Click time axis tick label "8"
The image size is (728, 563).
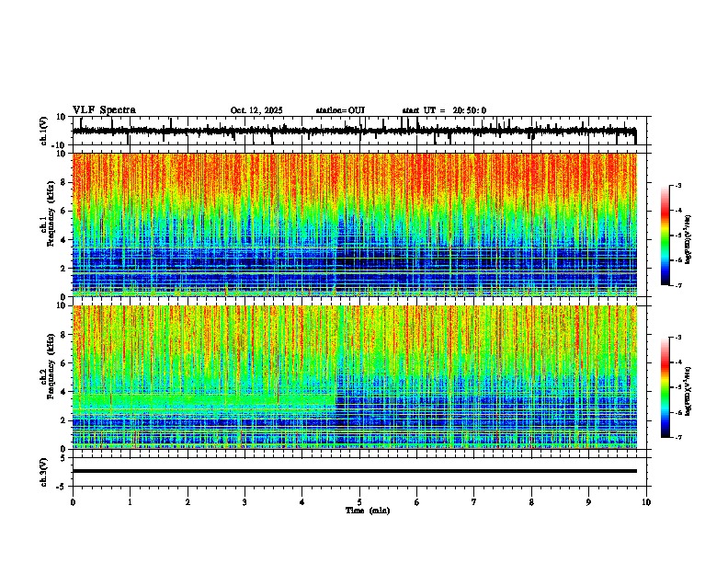[531, 502]
